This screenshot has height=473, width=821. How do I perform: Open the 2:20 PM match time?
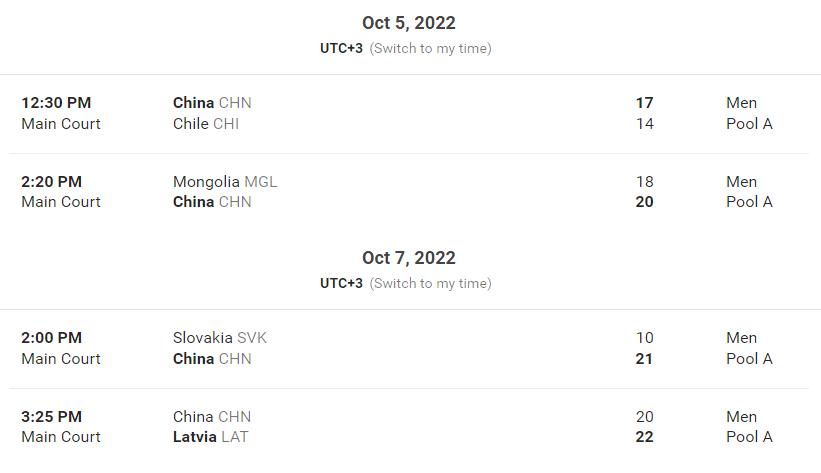pos(51,182)
